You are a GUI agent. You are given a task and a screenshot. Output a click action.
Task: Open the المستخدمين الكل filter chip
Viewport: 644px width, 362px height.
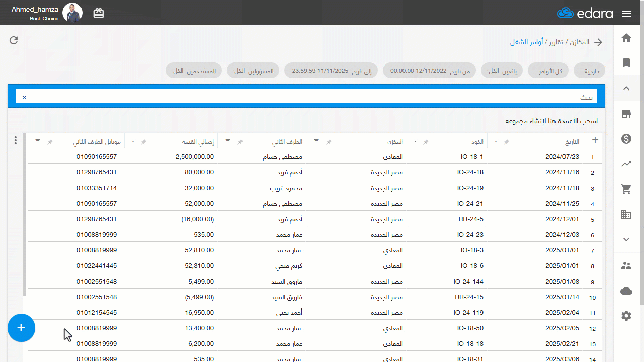194,71
